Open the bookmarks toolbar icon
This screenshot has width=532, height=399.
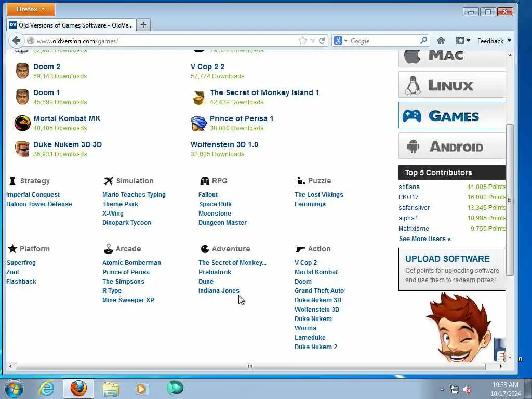460,41
